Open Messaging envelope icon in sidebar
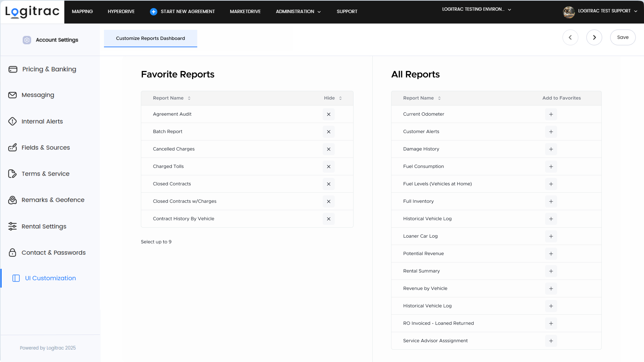Image resolution: width=644 pixels, height=362 pixels. click(12, 95)
